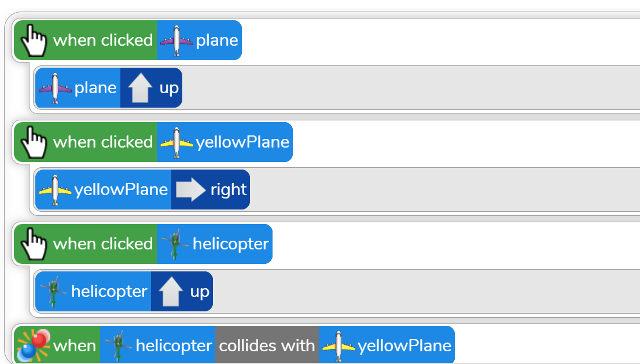
Task: Click the empty grey area after "plane up"
Action: (x=405, y=88)
